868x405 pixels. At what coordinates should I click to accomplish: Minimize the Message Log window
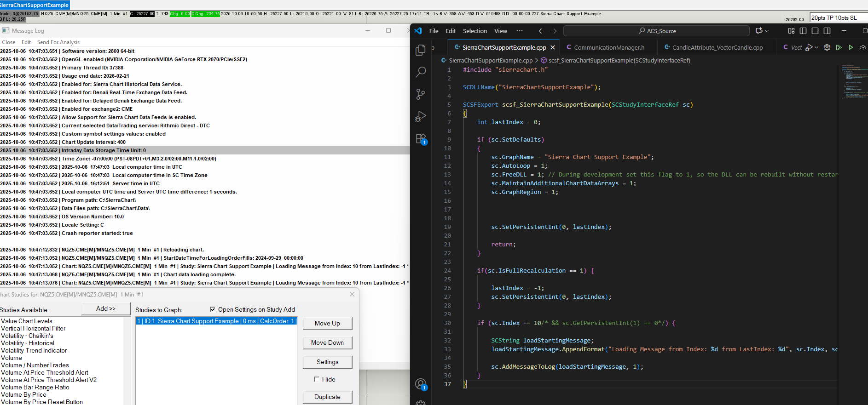368,30
